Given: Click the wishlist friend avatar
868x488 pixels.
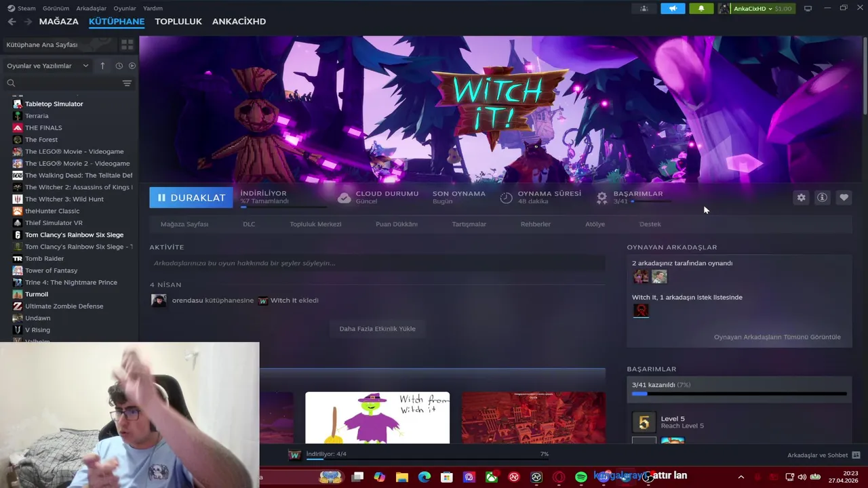Looking at the screenshot, I should click(641, 310).
